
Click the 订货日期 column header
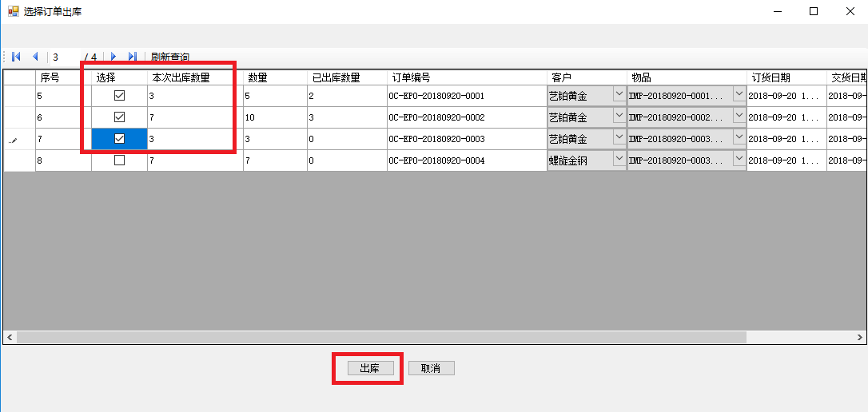click(x=786, y=77)
